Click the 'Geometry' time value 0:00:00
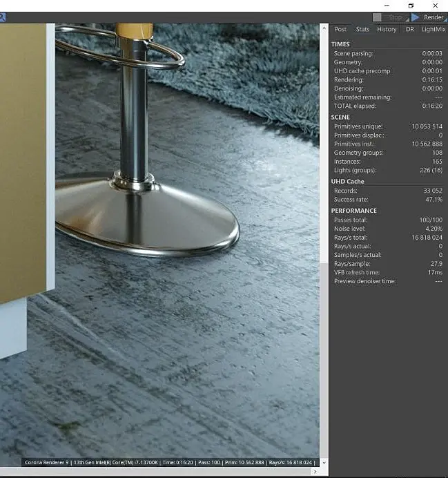This screenshot has width=448, height=478. (x=432, y=62)
